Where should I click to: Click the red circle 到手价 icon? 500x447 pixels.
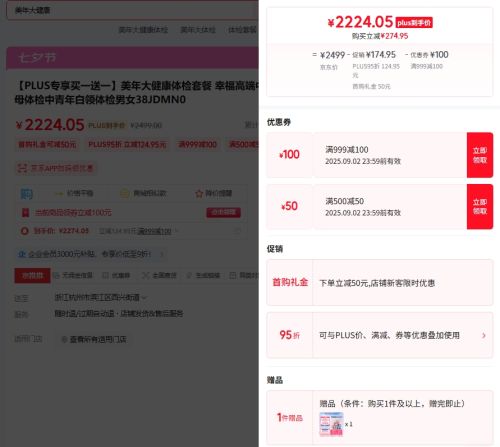pyautogui.click(x=24, y=231)
